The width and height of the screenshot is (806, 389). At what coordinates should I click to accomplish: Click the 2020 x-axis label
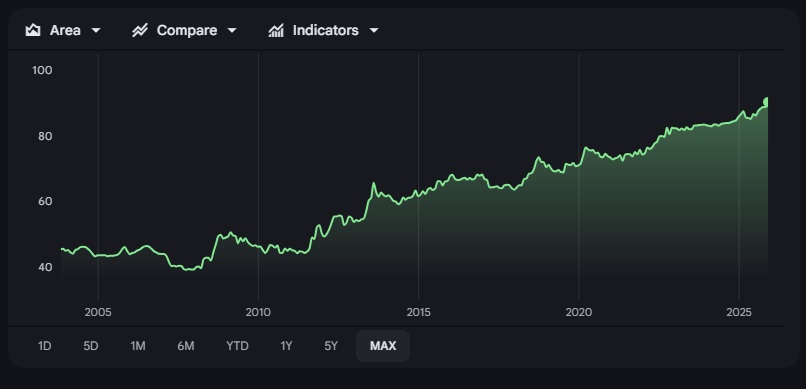tap(579, 312)
